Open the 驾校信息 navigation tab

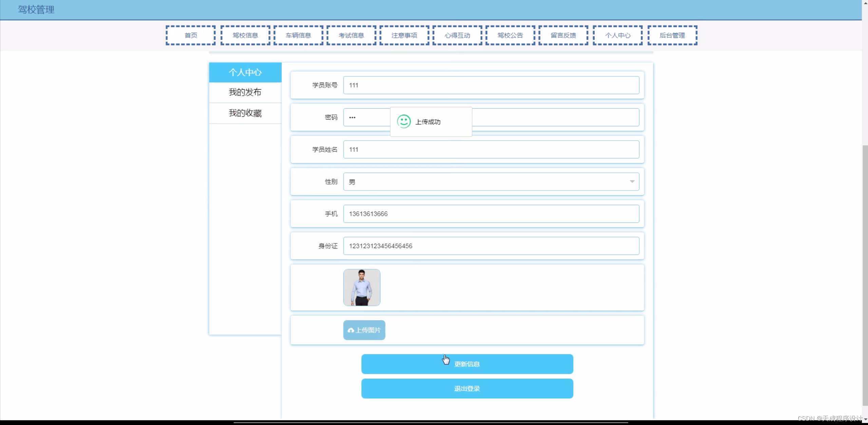click(245, 35)
